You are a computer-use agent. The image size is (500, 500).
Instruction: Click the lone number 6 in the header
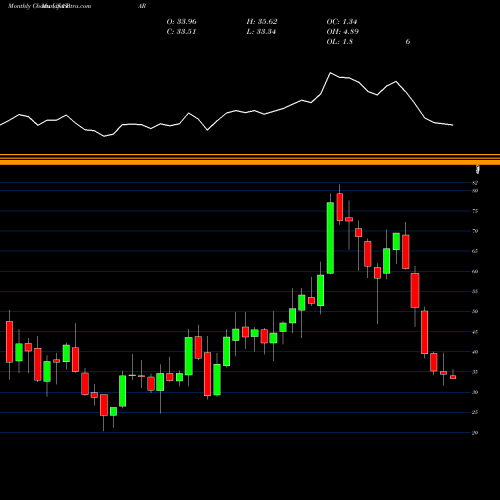408,42
